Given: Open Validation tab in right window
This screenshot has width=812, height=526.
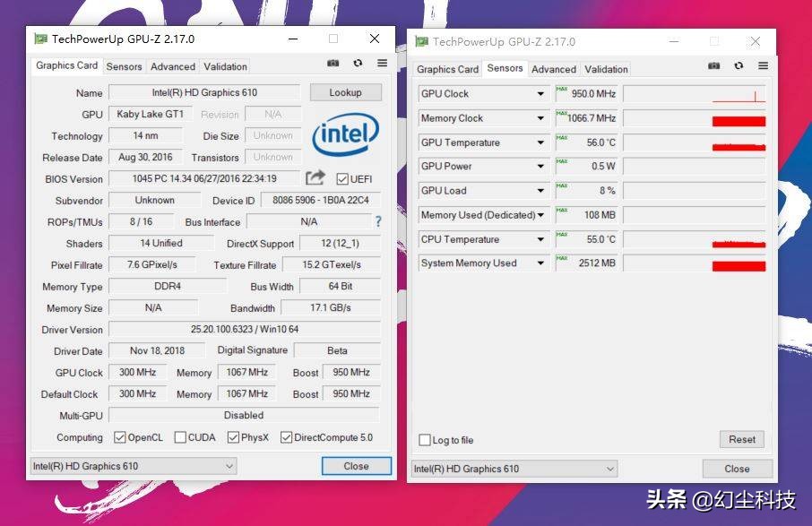Looking at the screenshot, I should [x=607, y=69].
